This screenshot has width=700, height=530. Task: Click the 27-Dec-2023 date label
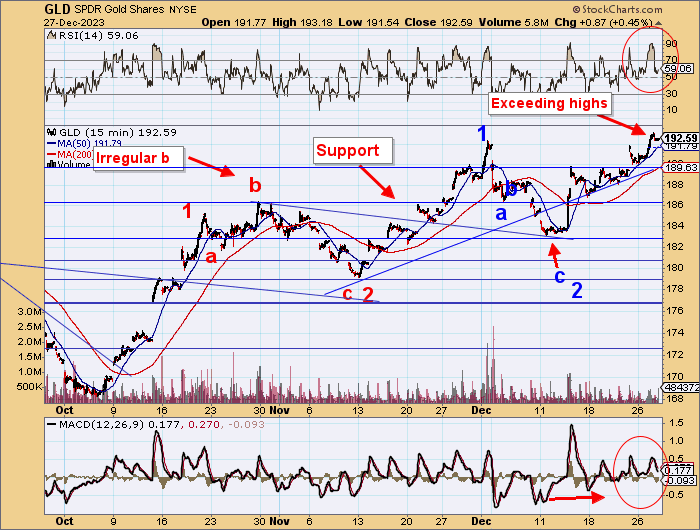(x=75, y=22)
